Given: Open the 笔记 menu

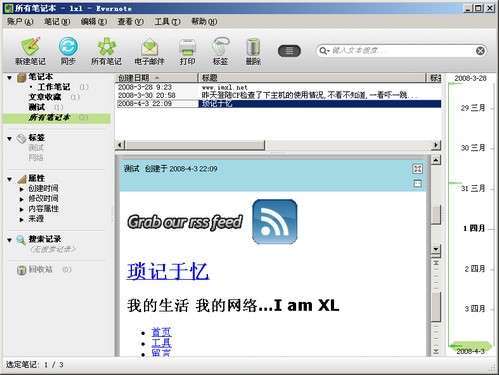Looking at the screenshot, I should [x=57, y=22].
